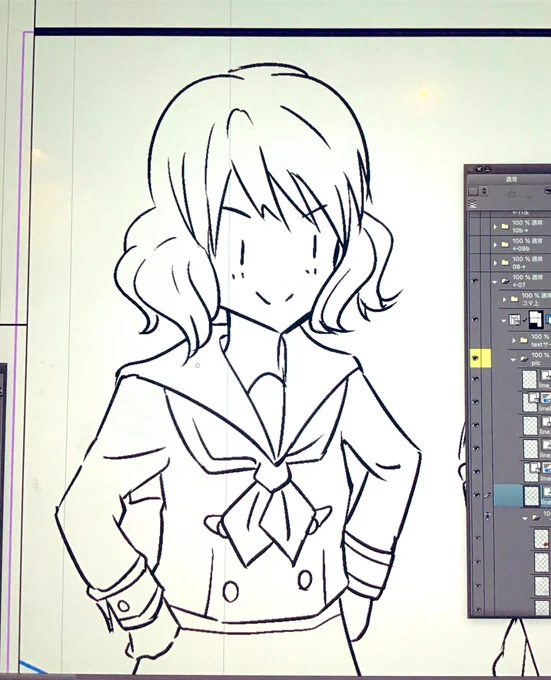Expand the 10b→ folder
The width and height of the screenshot is (551, 680).
coord(495,227)
